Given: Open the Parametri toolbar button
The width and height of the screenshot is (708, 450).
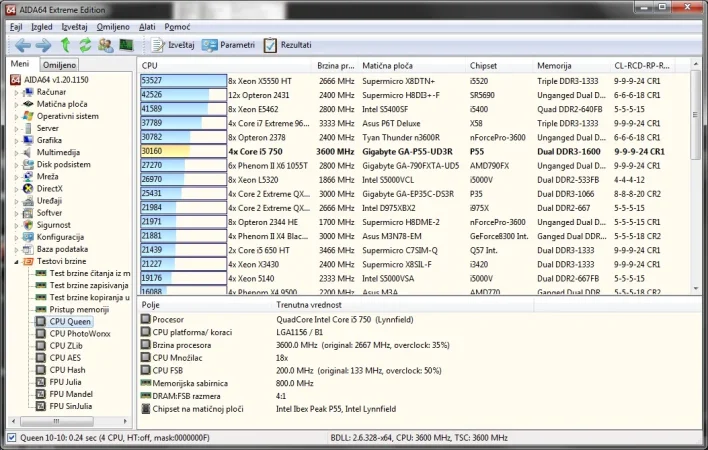Looking at the screenshot, I should click(x=228, y=45).
